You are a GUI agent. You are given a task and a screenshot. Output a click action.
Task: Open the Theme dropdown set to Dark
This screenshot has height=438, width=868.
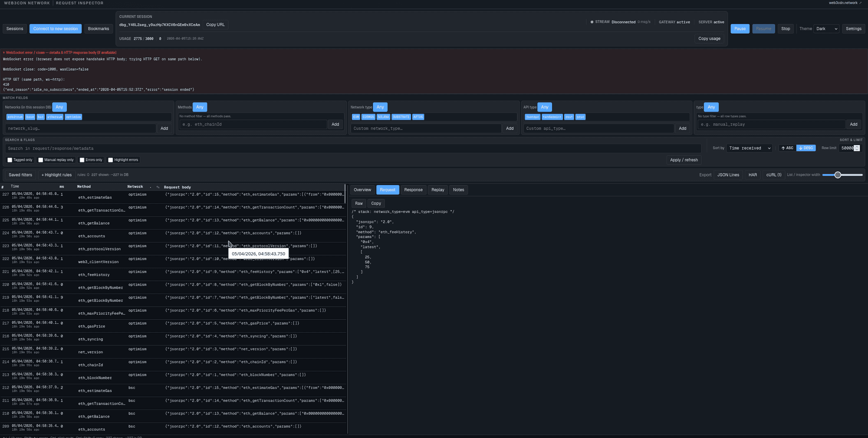pyautogui.click(x=826, y=29)
